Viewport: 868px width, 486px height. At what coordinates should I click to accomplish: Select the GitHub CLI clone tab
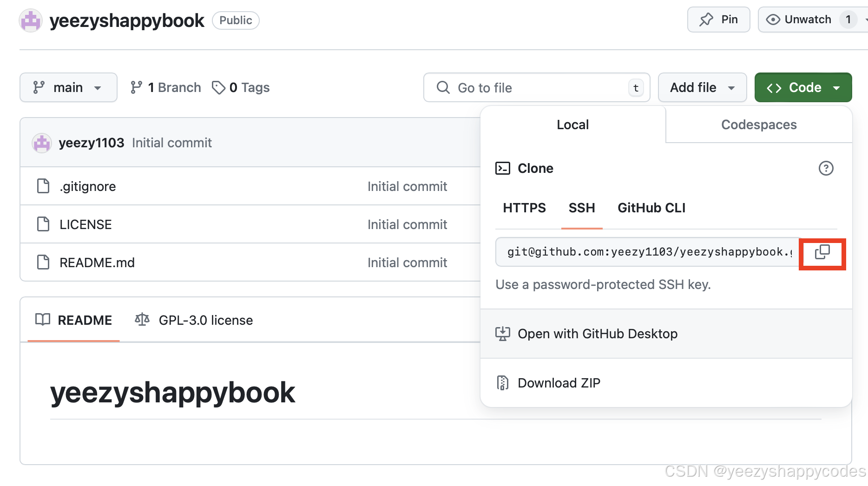[x=651, y=208]
